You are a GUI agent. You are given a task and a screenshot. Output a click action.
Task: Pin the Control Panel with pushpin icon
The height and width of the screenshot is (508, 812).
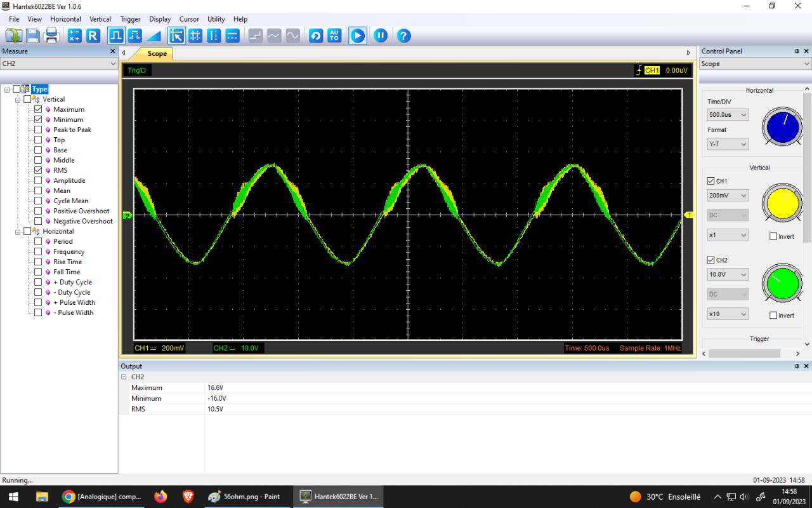pyautogui.click(x=797, y=51)
